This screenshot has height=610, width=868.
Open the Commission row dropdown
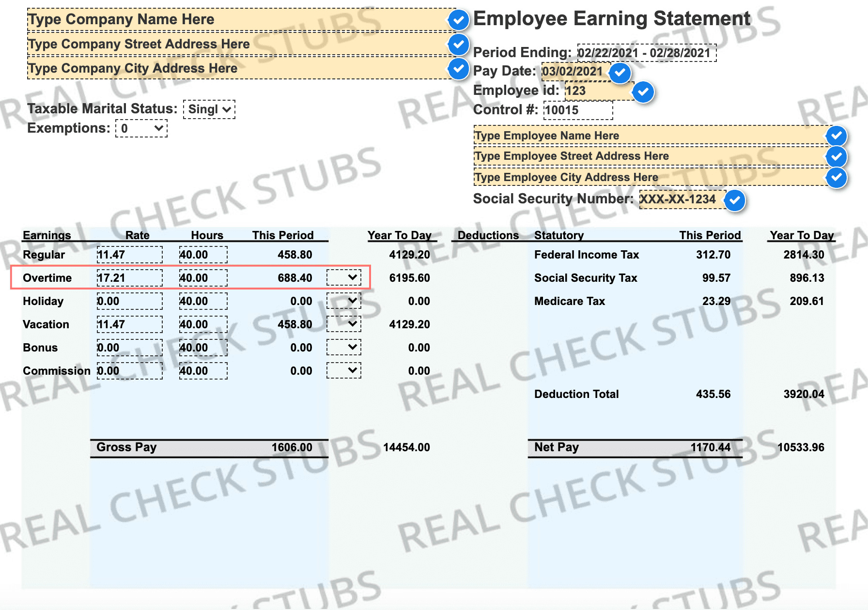pyautogui.click(x=344, y=370)
